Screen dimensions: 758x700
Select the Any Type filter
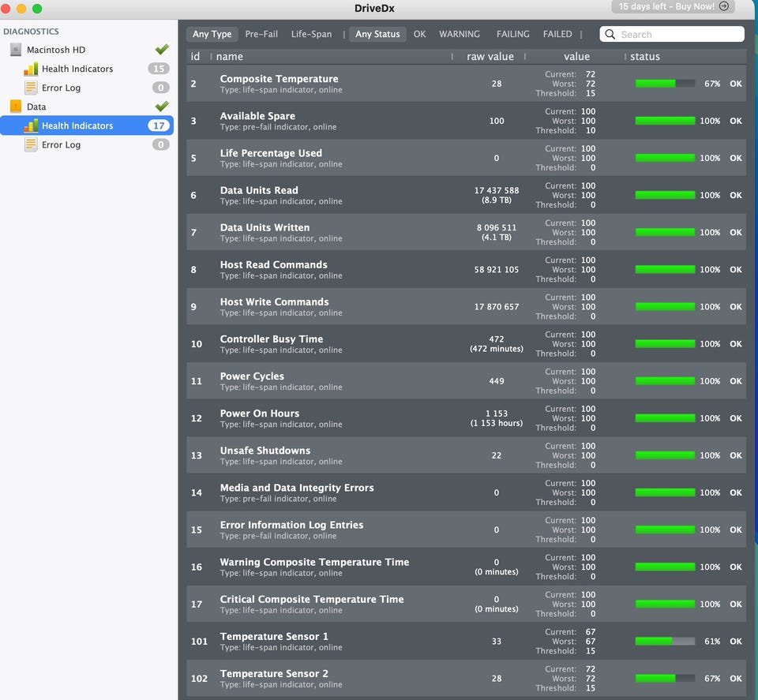point(212,34)
